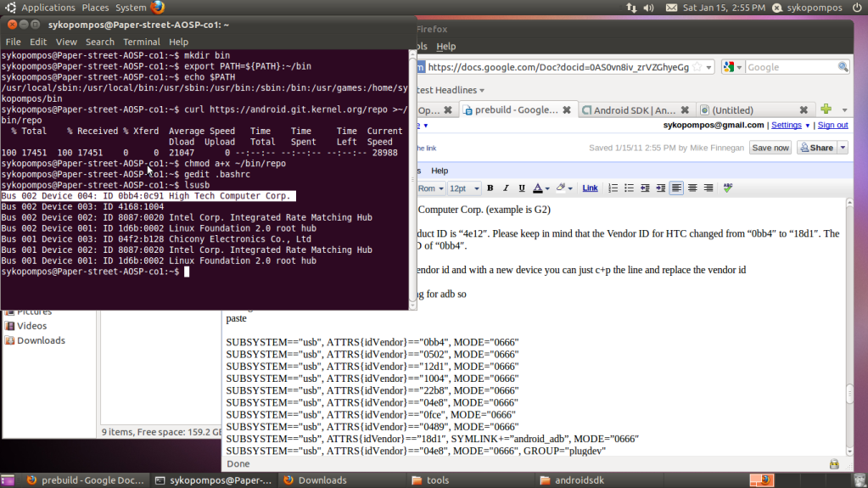
Task: Insert a numbered list
Action: point(613,188)
